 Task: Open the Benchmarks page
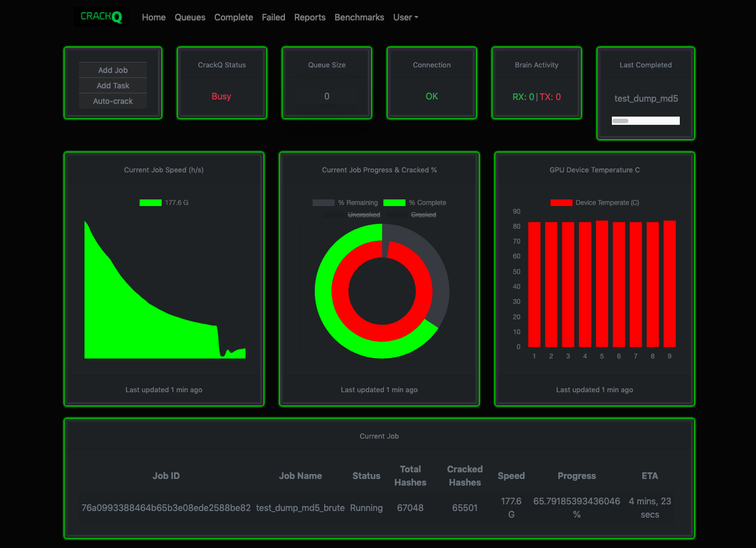click(x=359, y=17)
